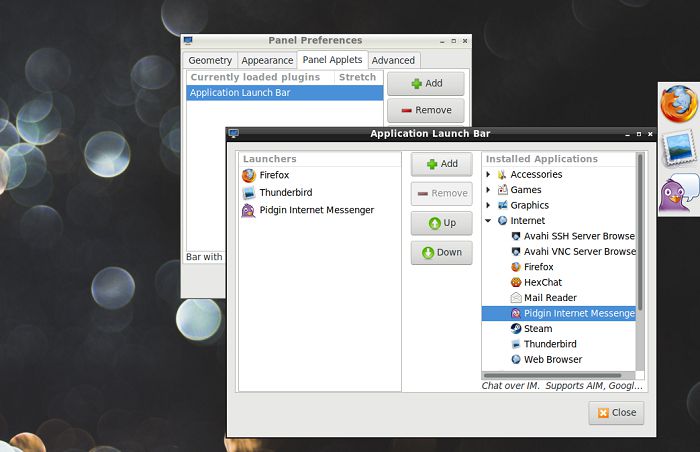Screen dimensions: 700x452
Task: Expand the Accessories category
Action: pos(488,175)
